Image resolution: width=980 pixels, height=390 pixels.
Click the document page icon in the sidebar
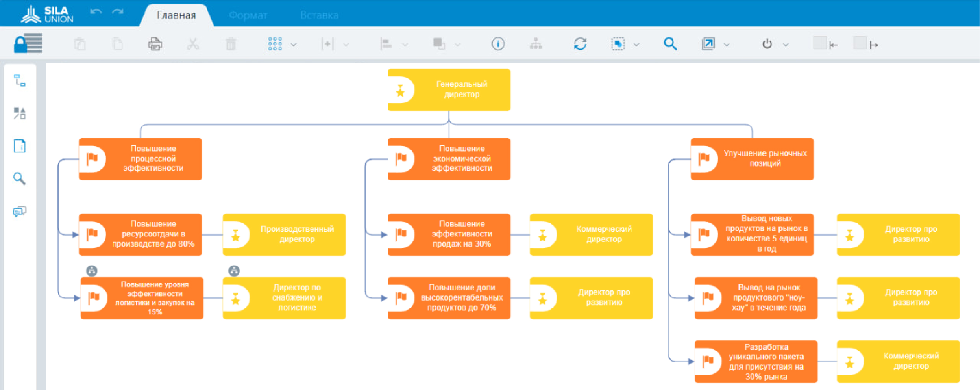click(19, 146)
